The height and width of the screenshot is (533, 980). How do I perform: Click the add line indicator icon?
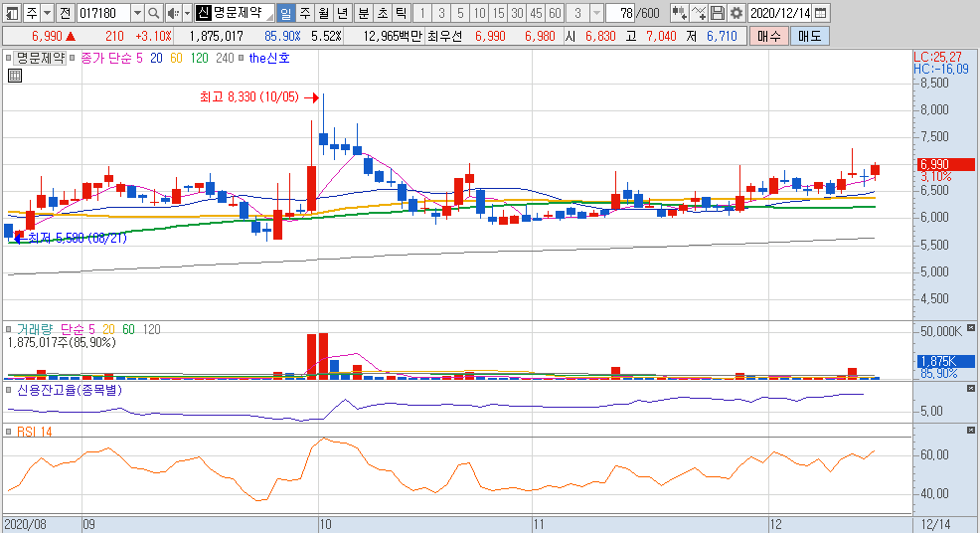[x=699, y=13]
